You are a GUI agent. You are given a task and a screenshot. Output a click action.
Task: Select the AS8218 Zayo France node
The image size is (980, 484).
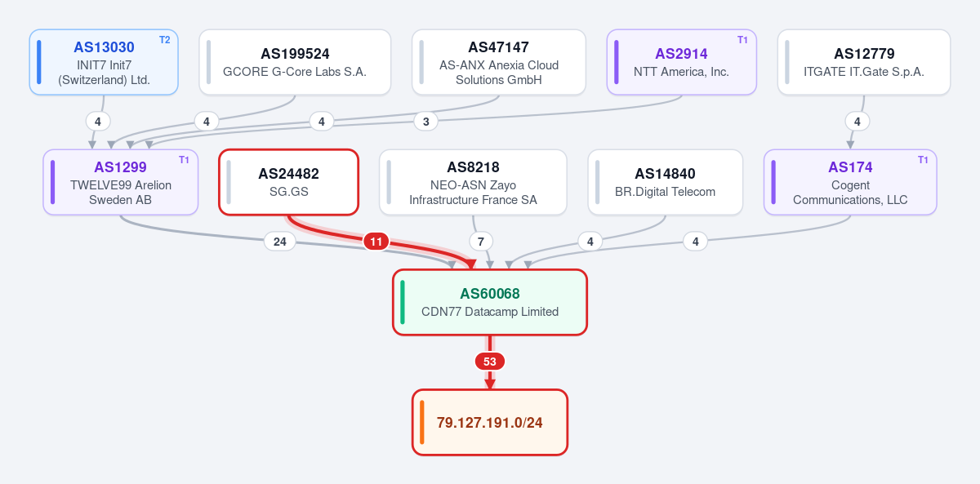[473, 182]
